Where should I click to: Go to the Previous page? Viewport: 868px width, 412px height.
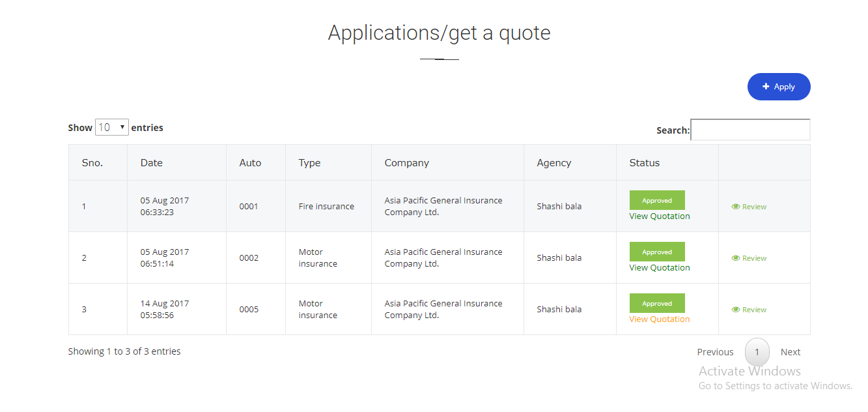715,352
